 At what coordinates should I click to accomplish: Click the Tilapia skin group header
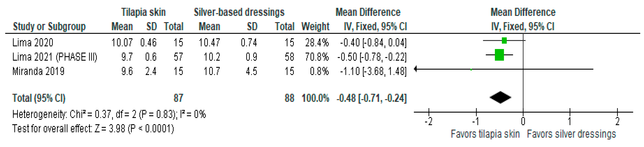coord(143,12)
